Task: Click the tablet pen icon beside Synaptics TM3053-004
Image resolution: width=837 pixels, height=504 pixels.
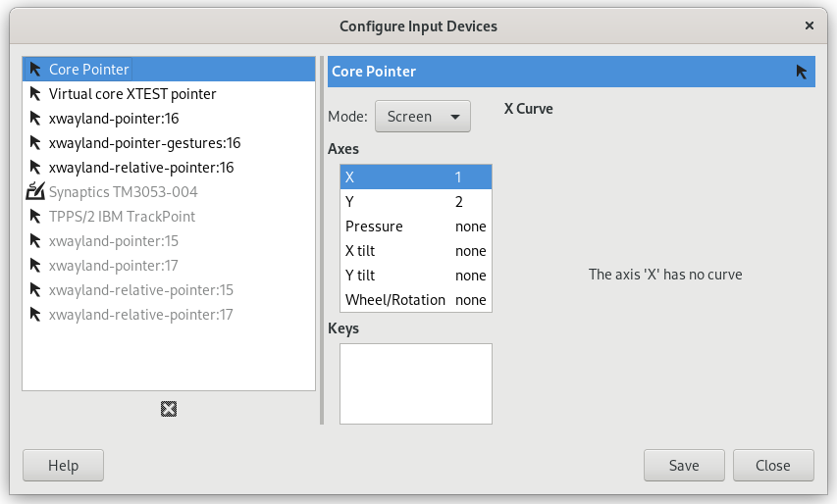Action: [35, 191]
